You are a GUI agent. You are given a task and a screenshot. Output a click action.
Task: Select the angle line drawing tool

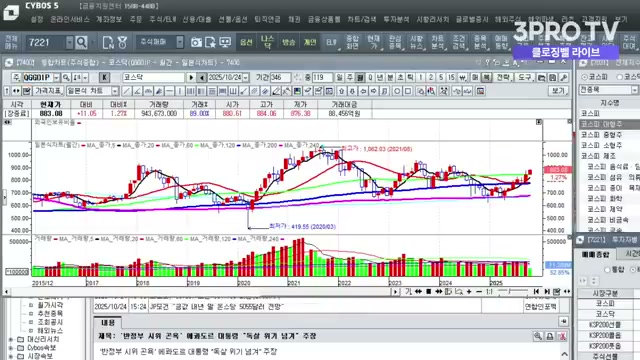tap(138, 91)
